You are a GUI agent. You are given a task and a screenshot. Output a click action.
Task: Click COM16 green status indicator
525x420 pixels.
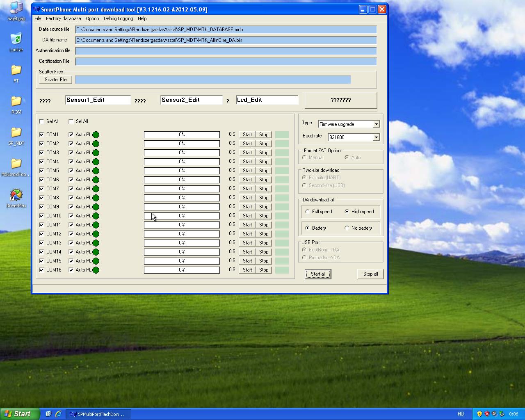coord(96,270)
